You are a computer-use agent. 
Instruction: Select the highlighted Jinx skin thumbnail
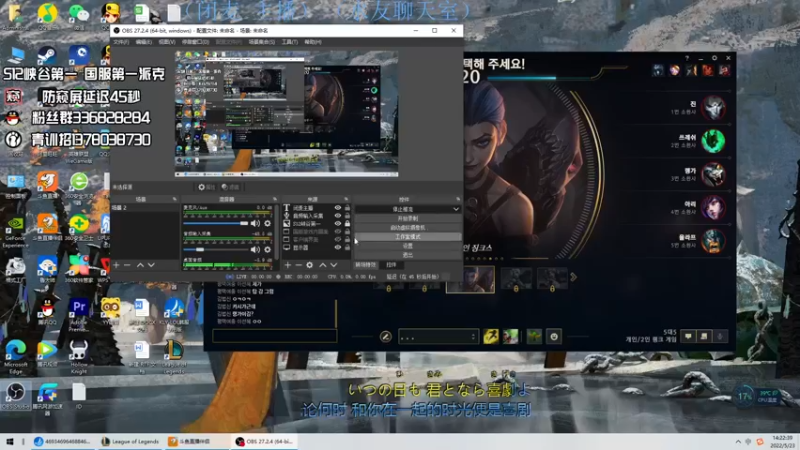click(x=470, y=280)
